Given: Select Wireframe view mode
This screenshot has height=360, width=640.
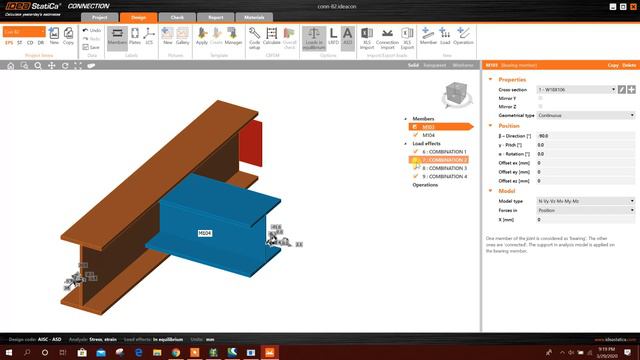Looking at the screenshot, I should [x=463, y=65].
